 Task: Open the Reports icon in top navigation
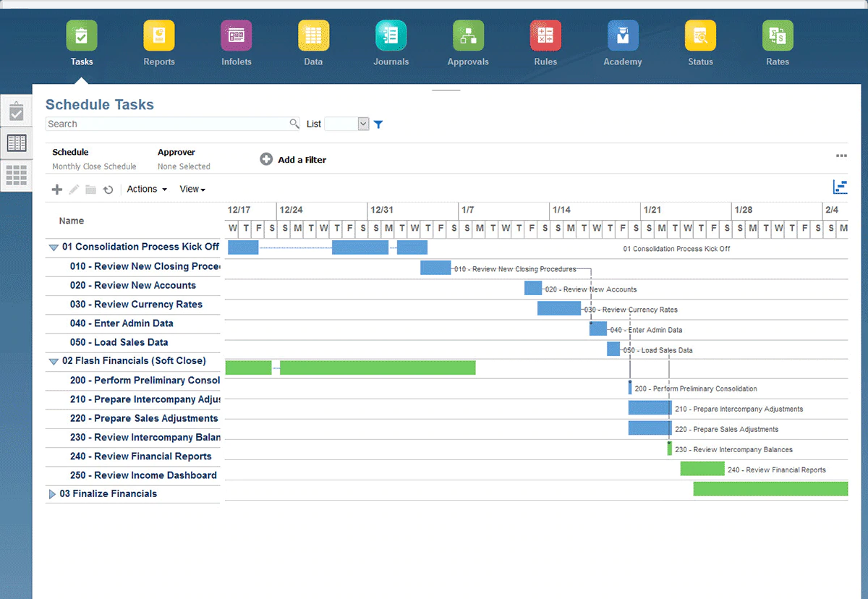pos(158,35)
